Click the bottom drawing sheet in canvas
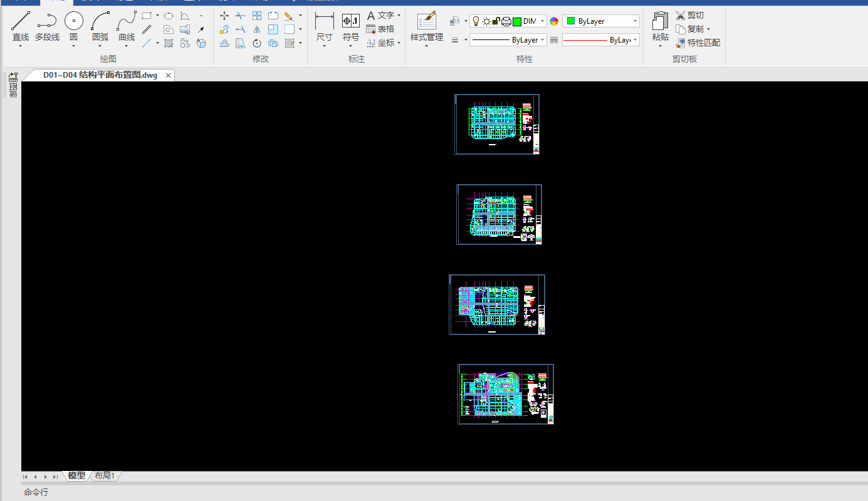The height and width of the screenshot is (501, 868). [x=506, y=394]
